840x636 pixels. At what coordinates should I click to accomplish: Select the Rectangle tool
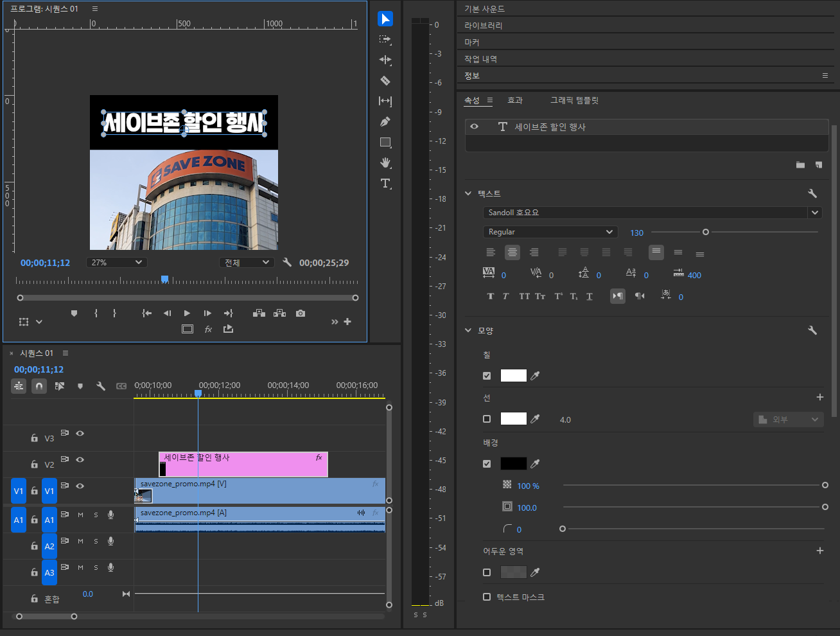pos(385,142)
